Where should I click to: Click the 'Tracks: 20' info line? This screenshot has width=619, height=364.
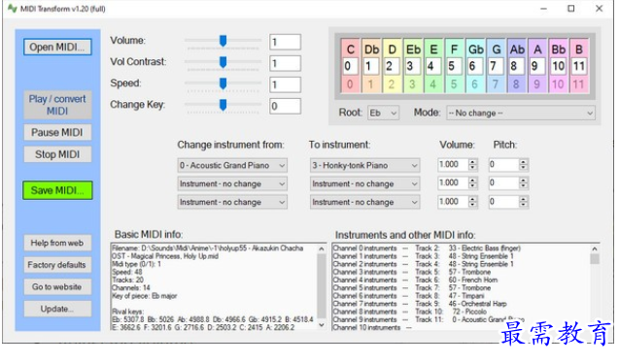point(127,280)
